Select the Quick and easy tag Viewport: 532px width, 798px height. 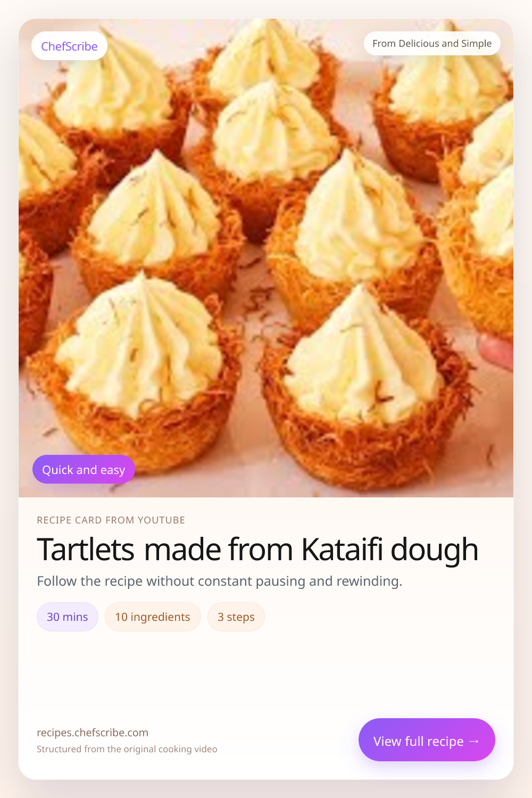coord(84,469)
